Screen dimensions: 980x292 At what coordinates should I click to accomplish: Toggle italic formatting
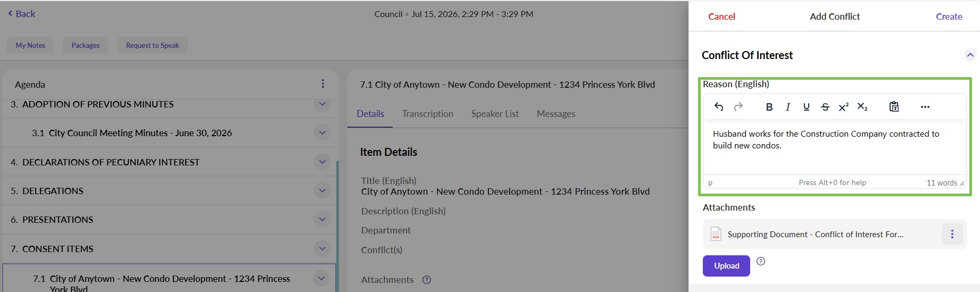(x=787, y=107)
